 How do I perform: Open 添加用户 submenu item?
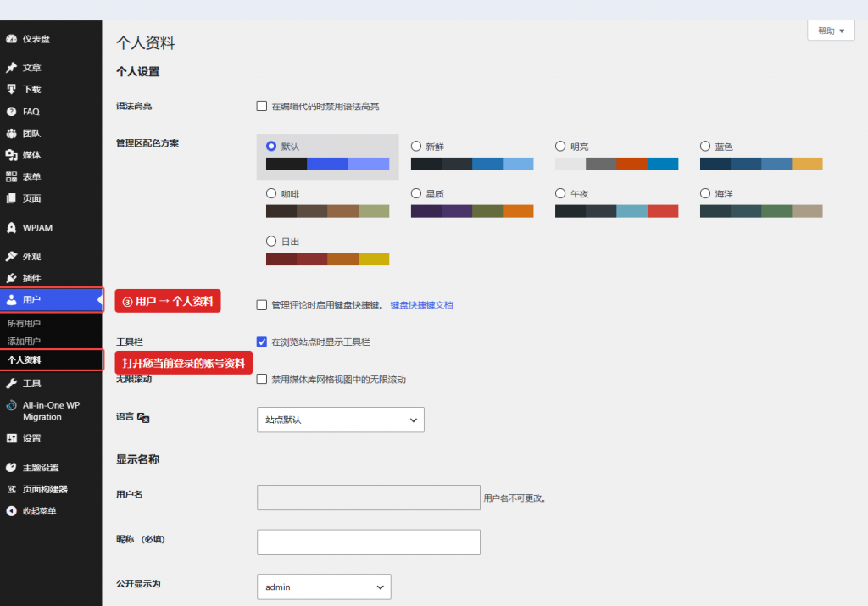pyautogui.click(x=24, y=342)
